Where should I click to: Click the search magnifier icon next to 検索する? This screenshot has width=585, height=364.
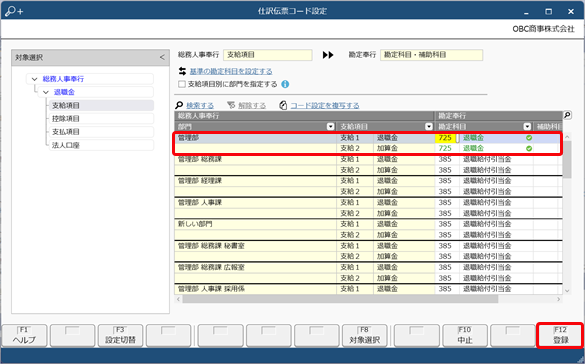(x=179, y=105)
